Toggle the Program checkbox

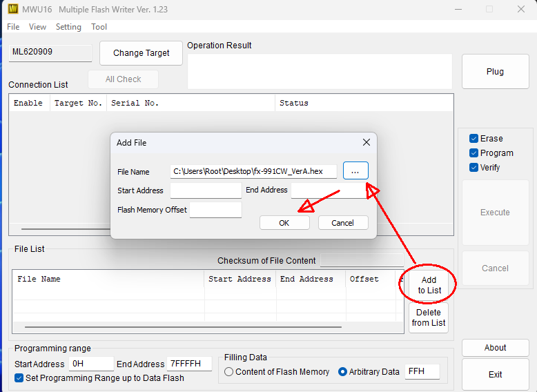pyautogui.click(x=473, y=153)
